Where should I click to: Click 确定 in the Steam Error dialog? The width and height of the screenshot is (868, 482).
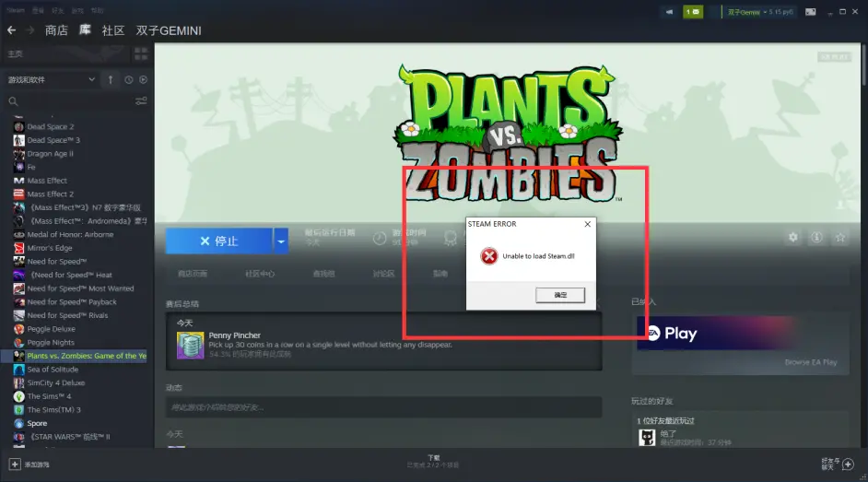[560, 295]
